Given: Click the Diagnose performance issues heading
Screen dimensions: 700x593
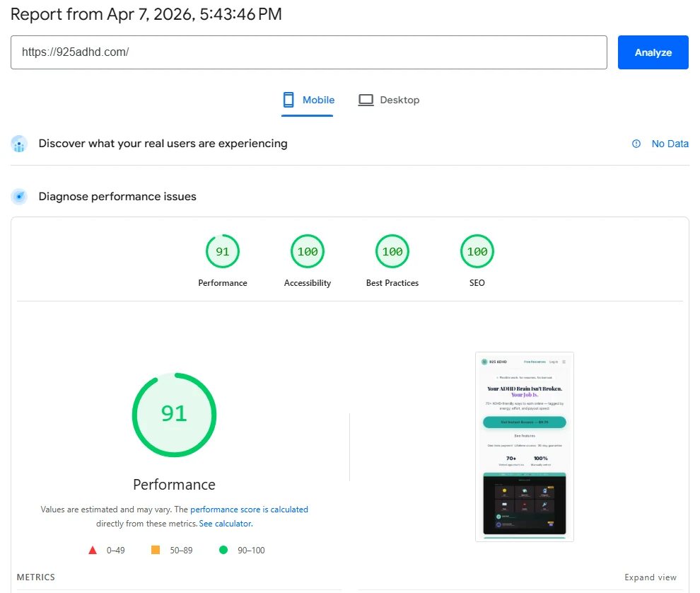Looking at the screenshot, I should point(117,197).
